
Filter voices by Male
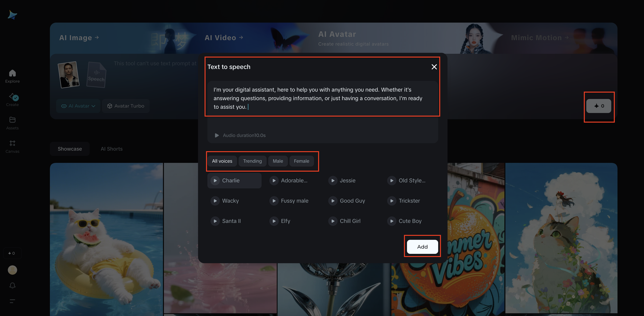pos(278,161)
